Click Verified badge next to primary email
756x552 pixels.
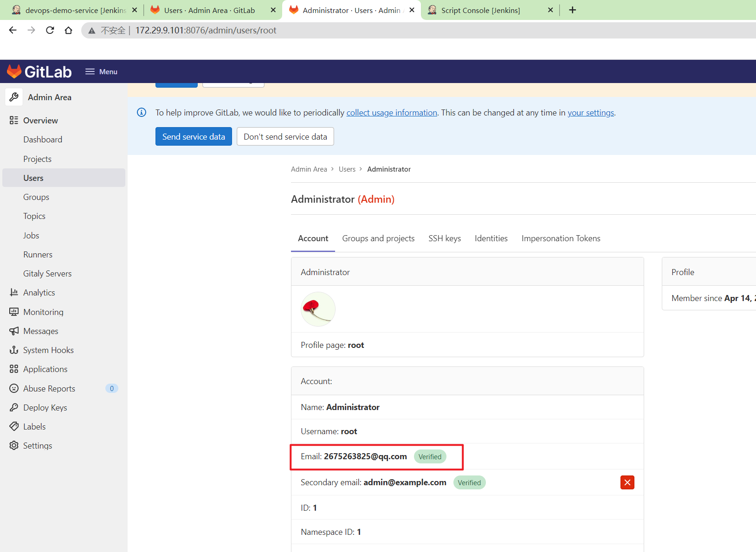point(430,456)
